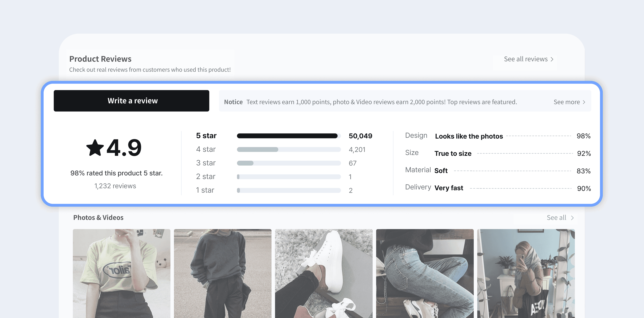Open the mirror selfie review photo
Image resolution: width=644 pixels, height=318 pixels.
pos(526,273)
